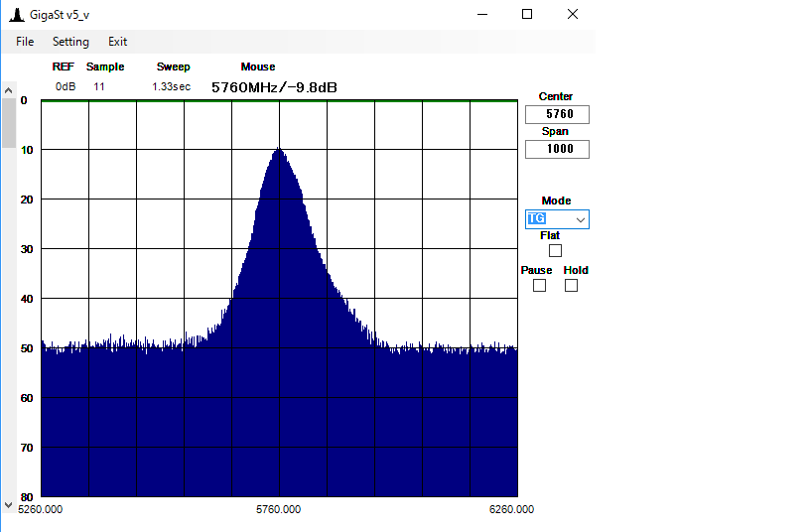Enable the Flat checkbox

(555, 251)
